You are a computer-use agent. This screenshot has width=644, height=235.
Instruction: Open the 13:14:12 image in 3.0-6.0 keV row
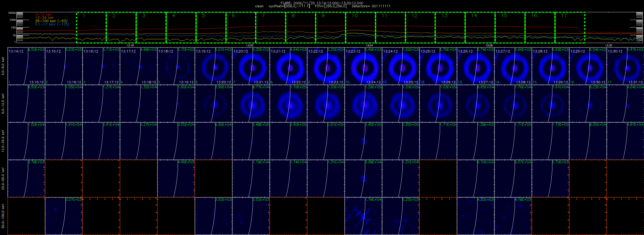[x=26, y=66]
